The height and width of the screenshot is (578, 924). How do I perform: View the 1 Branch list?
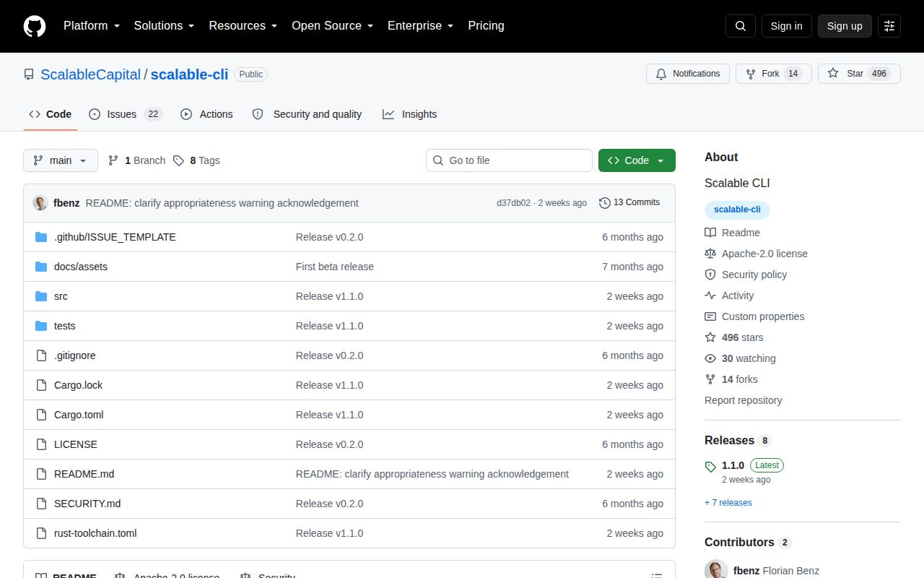coord(136,160)
